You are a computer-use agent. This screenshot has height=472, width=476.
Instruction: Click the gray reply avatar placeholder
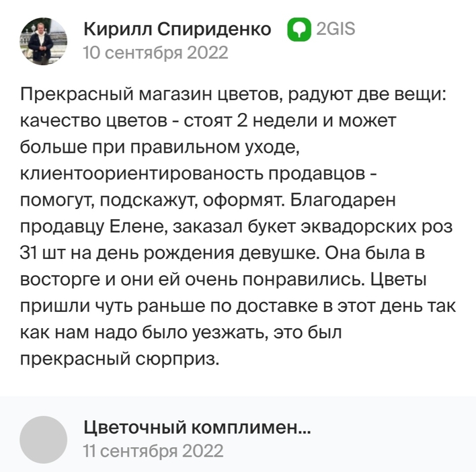[44, 440]
